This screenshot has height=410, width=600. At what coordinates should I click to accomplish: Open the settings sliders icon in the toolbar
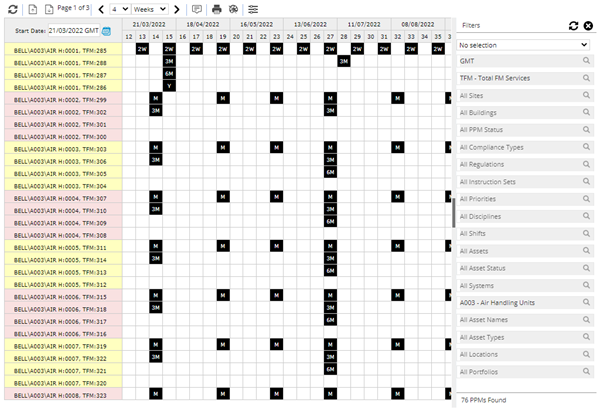[x=253, y=9]
